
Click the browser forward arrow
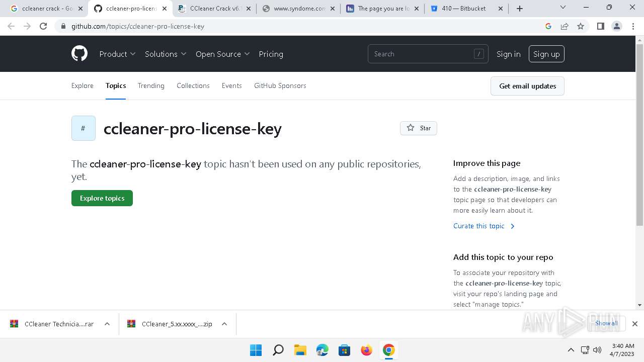point(27,26)
